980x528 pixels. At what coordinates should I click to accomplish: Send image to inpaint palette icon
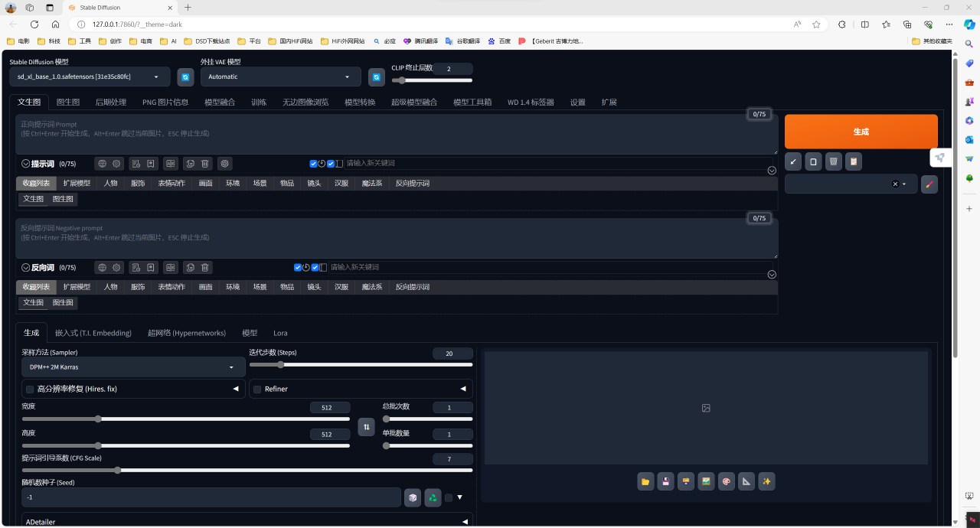pyautogui.click(x=726, y=481)
